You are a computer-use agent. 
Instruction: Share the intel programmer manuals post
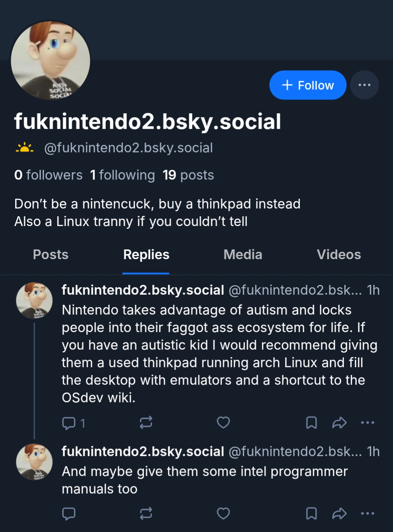point(339,514)
